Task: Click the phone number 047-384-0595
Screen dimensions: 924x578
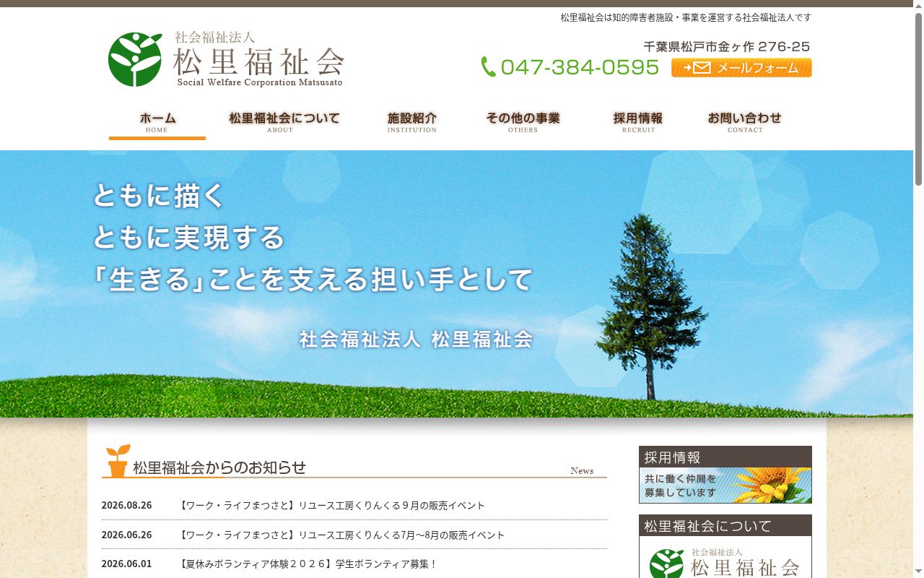Action: point(580,67)
